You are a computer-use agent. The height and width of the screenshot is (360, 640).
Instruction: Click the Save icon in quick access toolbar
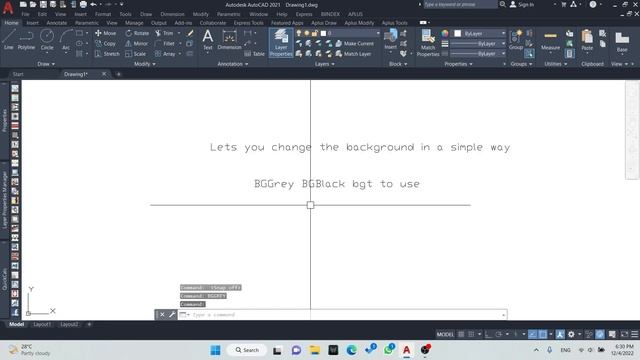43,4
